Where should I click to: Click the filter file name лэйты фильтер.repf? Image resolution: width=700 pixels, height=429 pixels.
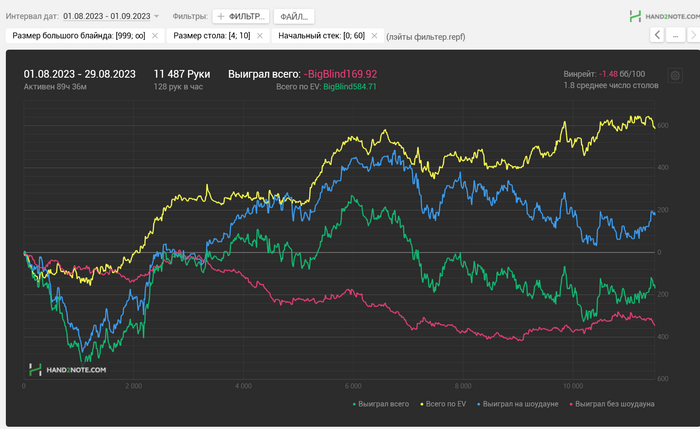pyautogui.click(x=425, y=37)
